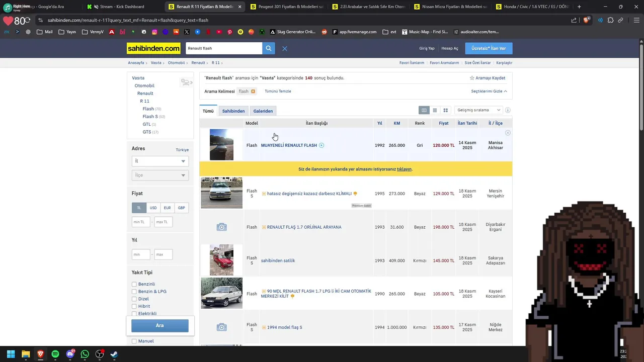Sort listings by Fiyat column header
This screenshot has height=362, width=644.
coord(443,123)
